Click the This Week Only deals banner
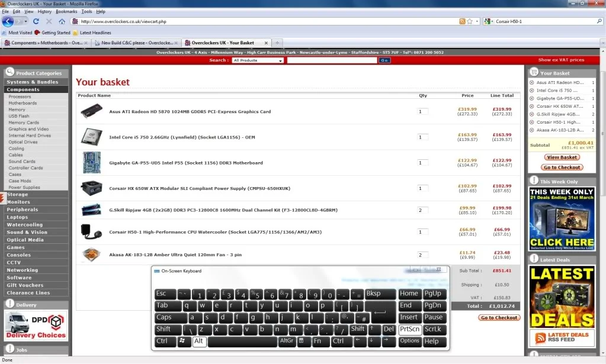Image resolution: width=606 pixels, height=364 pixels. pos(562,219)
